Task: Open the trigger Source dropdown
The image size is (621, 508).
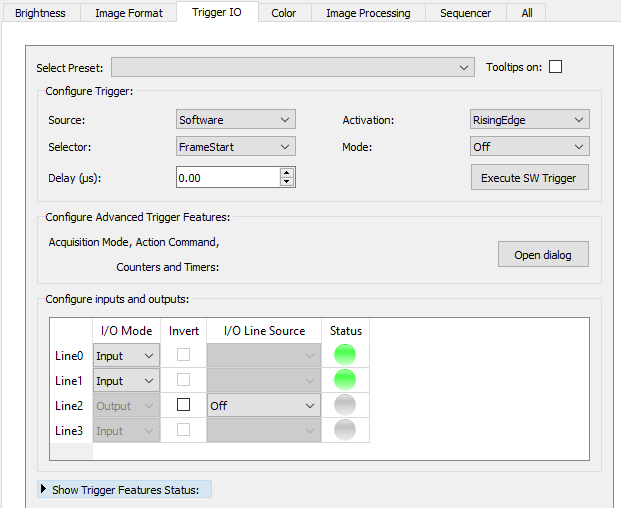Action: click(x=236, y=120)
